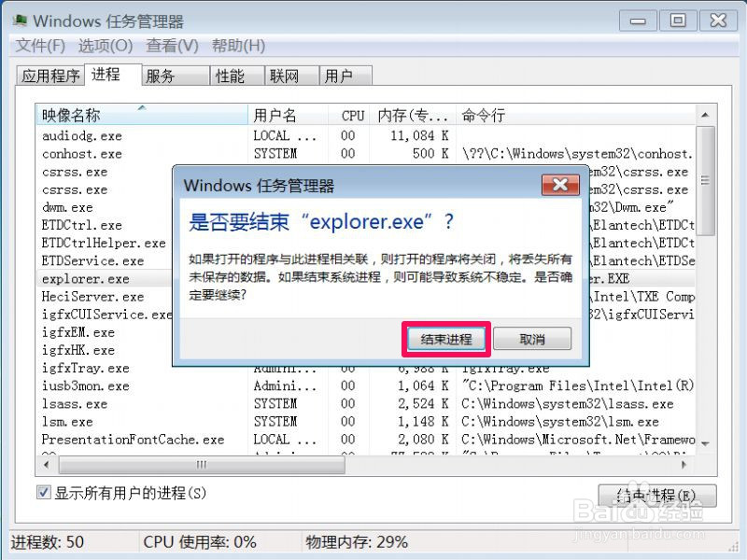
Task: Confirm with the 结束进程 button in dialog
Action: (x=446, y=339)
